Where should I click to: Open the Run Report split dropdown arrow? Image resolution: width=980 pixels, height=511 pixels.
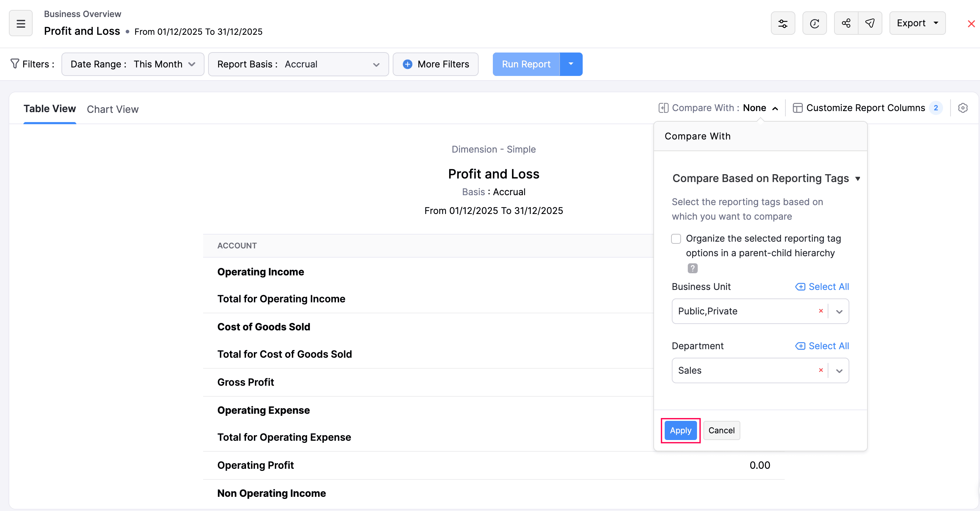pos(571,64)
